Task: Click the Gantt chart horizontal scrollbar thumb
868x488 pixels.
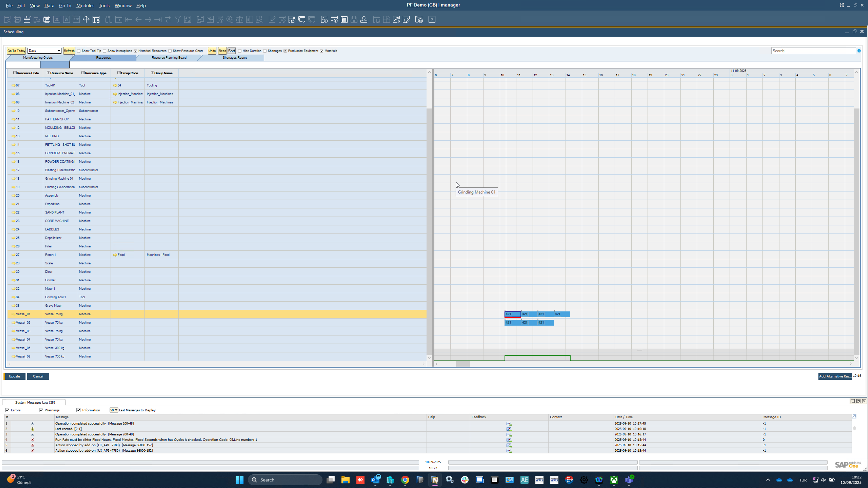Action: point(463,364)
